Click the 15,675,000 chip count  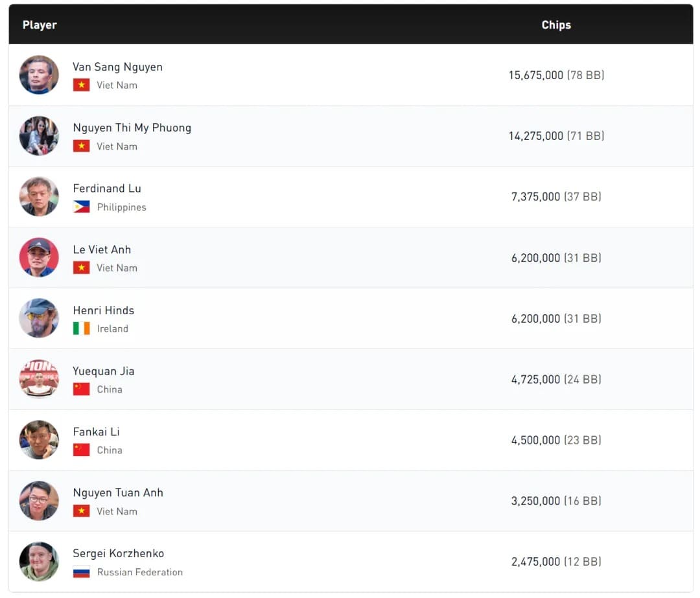(536, 75)
